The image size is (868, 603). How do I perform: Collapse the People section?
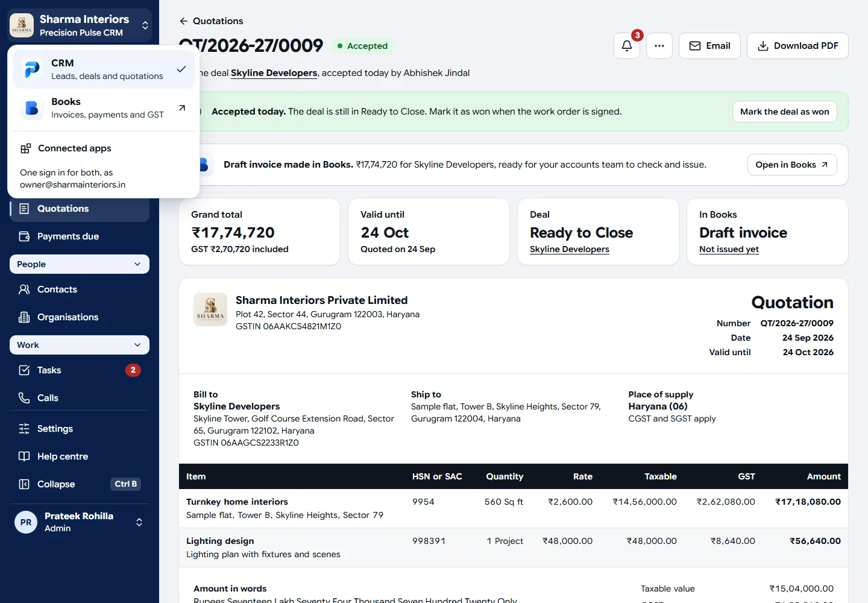[x=80, y=264]
